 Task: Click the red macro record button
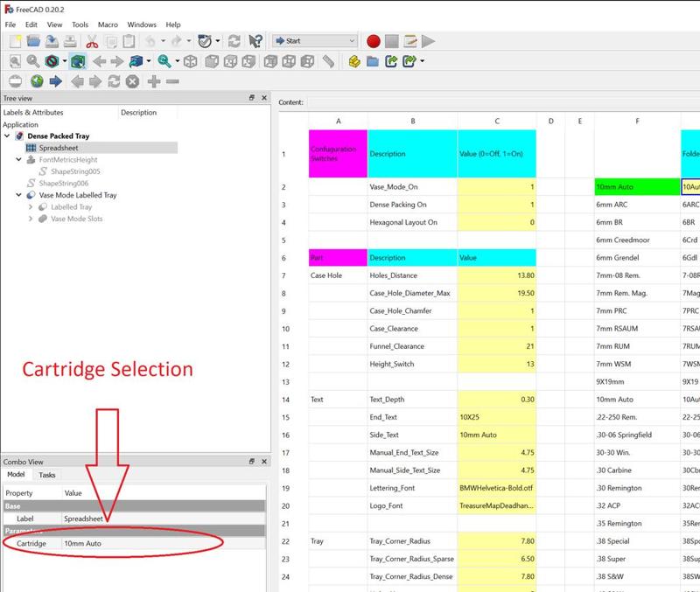coord(374,41)
